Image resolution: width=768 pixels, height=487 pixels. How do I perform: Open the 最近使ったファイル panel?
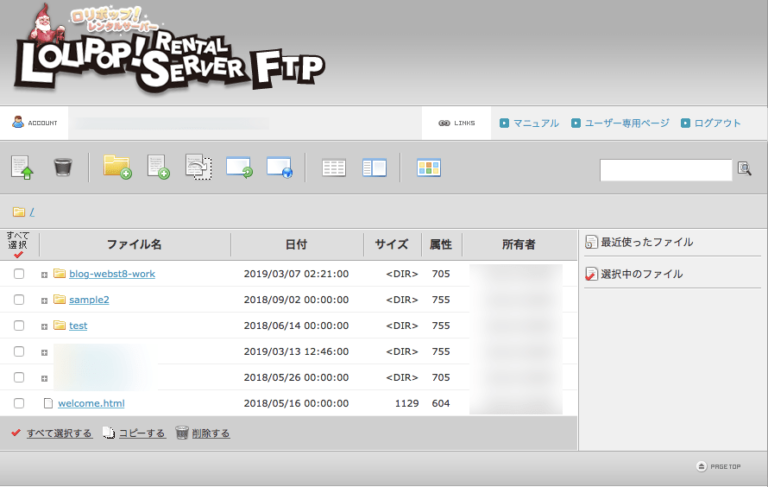point(647,242)
